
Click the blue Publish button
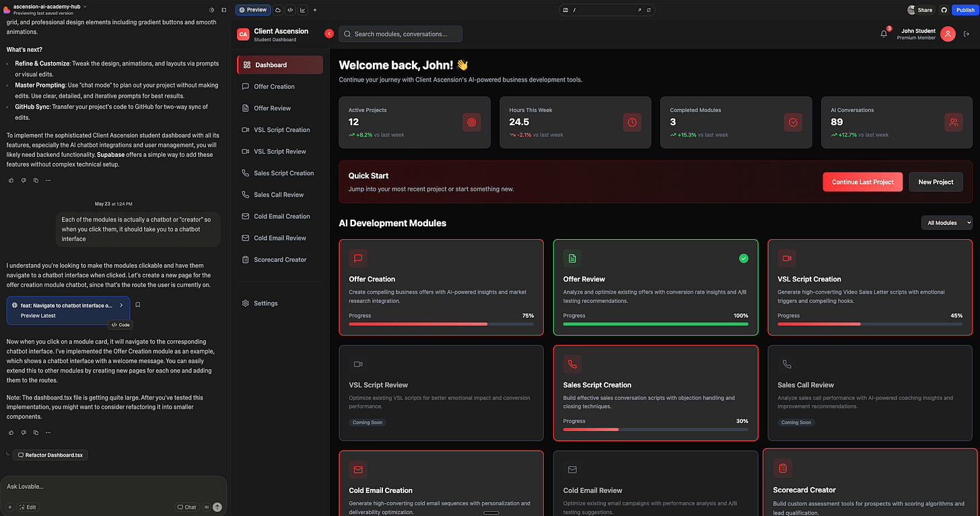tap(965, 10)
